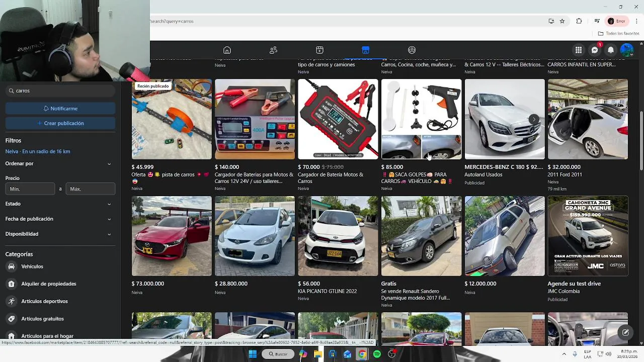The image size is (644, 362).
Task: Open Chrome media controls icon
Action: point(597,21)
